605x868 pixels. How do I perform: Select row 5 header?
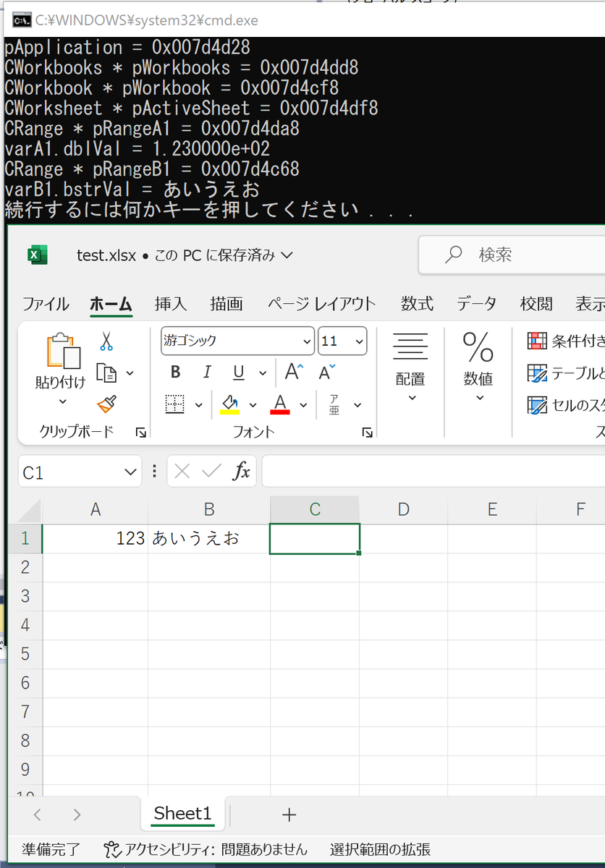pyautogui.click(x=25, y=654)
